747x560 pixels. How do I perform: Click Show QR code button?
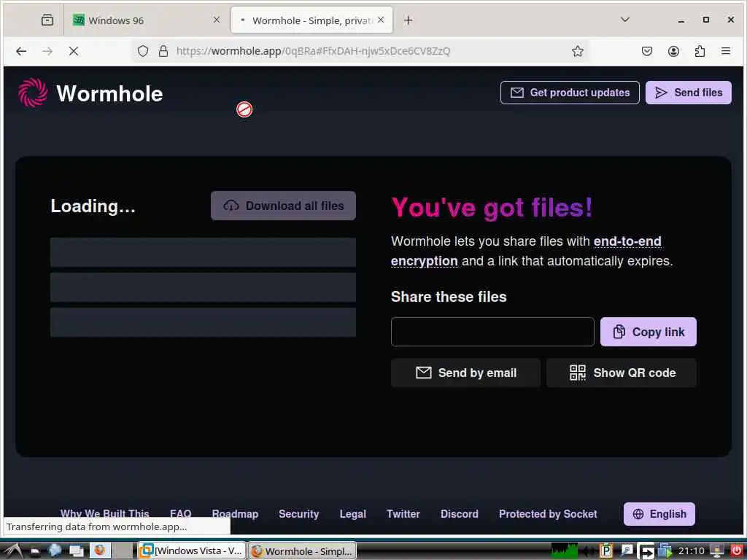[x=622, y=373]
